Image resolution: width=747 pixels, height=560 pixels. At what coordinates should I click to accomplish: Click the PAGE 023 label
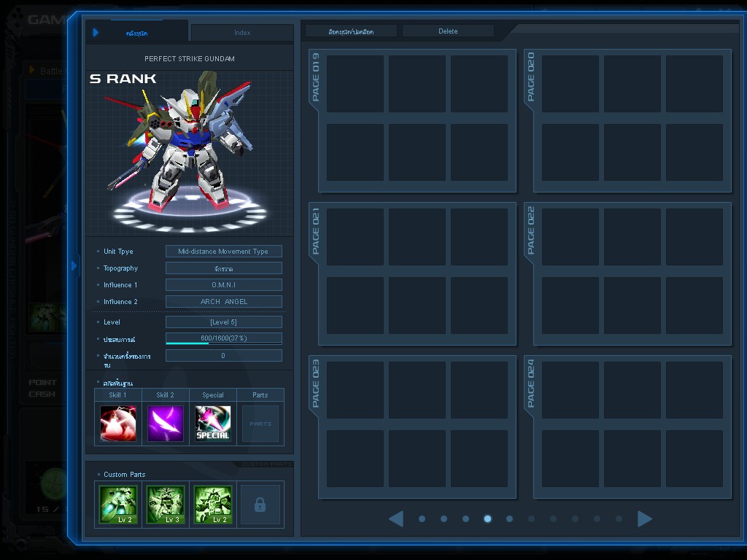click(316, 384)
